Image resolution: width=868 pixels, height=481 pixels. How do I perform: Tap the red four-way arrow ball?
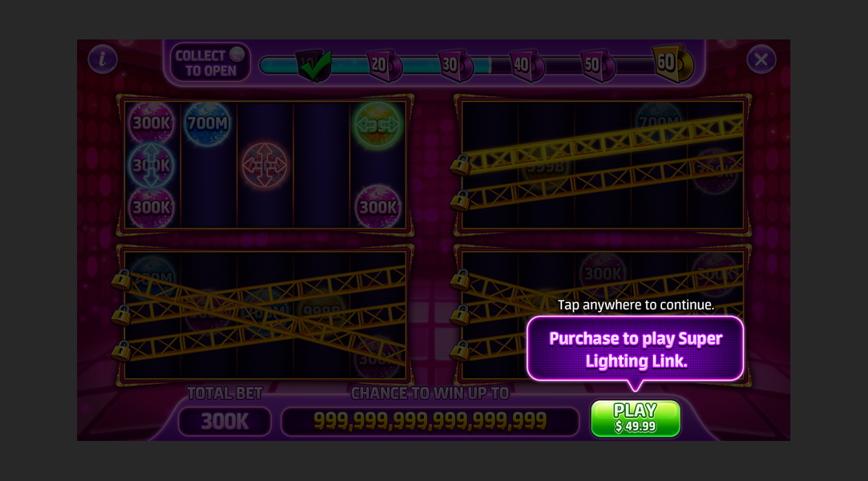[264, 165]
